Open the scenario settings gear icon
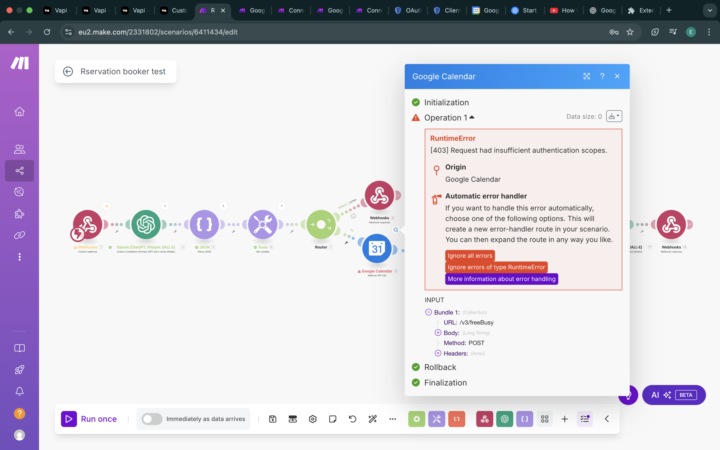This screenshot has width=720, height=450. [313, 419]
